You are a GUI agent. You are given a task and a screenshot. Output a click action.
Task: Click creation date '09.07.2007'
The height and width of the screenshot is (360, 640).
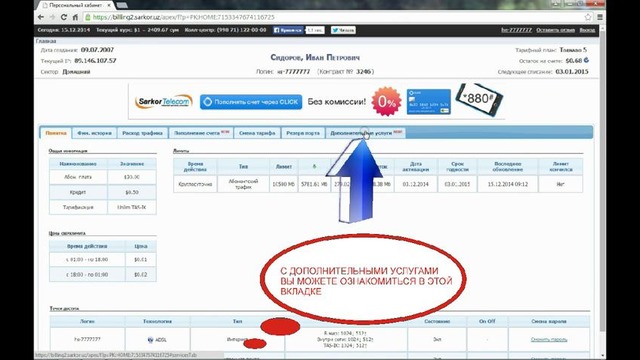[97, 50]
